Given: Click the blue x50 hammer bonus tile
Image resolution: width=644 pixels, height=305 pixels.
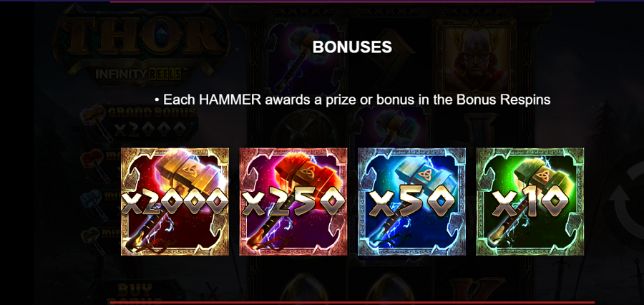Looking at the screenshot, I should [x=411, y=202].
